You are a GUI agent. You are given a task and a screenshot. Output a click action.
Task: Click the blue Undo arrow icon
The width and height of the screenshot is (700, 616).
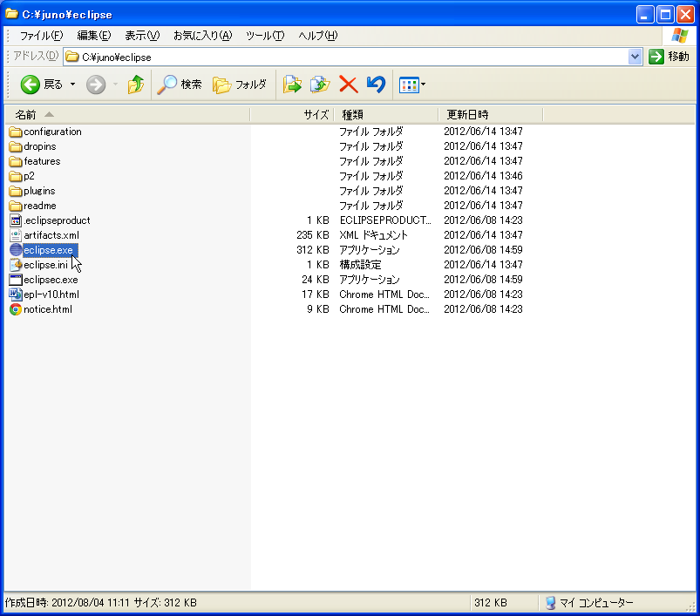click(376, 85)
